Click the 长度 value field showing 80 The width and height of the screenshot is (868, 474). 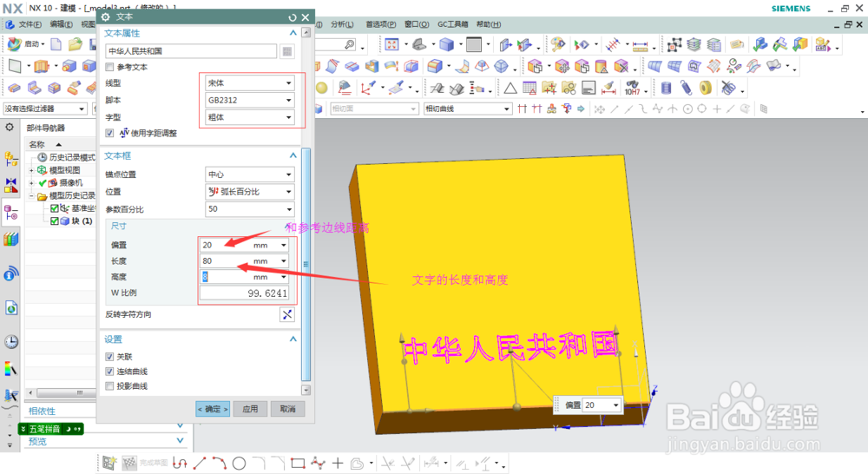tap(244, 260)
